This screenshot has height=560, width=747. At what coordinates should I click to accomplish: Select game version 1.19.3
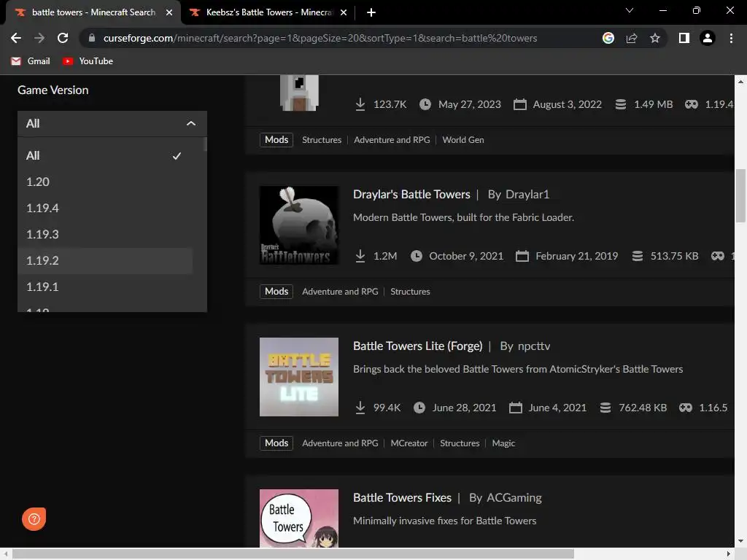pos(105,234)
